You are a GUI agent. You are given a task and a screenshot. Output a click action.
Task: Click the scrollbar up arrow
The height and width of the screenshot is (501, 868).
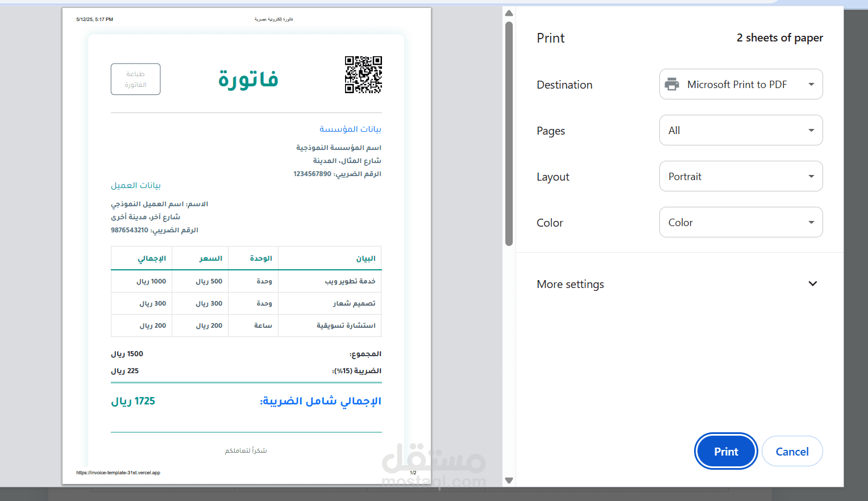(x=508, y=12)
